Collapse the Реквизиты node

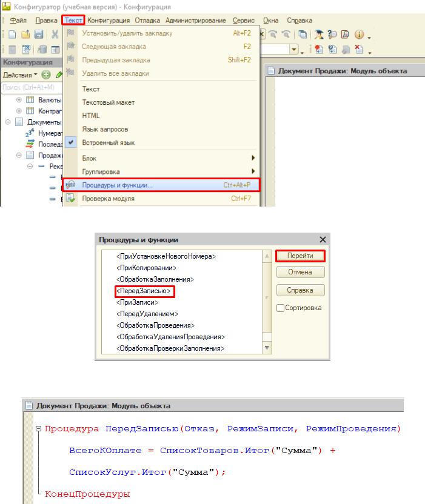pos(30,166)
